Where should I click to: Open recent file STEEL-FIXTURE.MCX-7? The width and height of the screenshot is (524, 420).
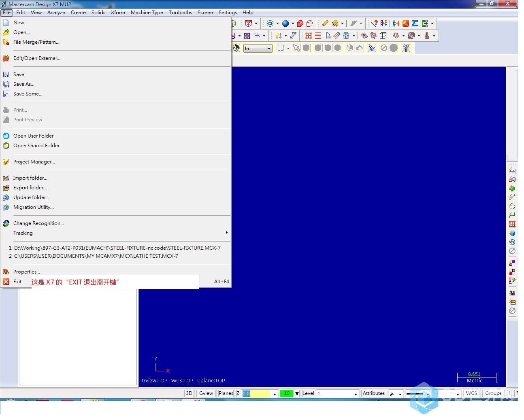point(116,248)
